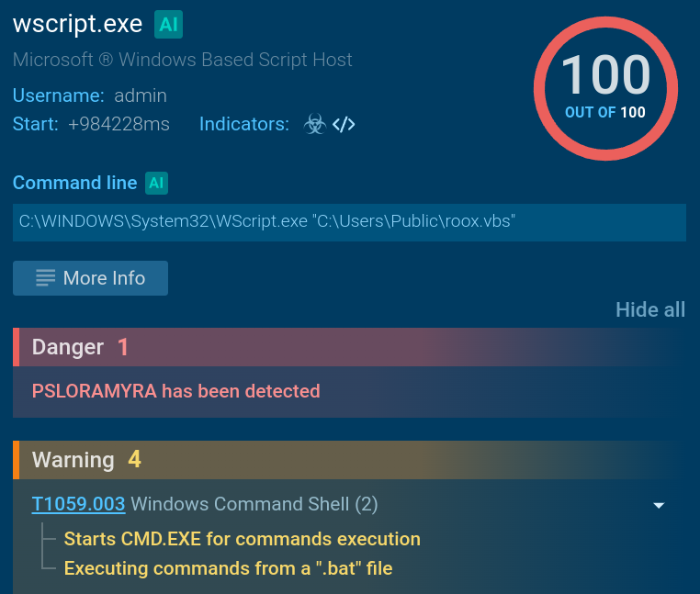700x594 pixels.
Task: Click the script code brackets indicator icon
Action: pos(344,125)
